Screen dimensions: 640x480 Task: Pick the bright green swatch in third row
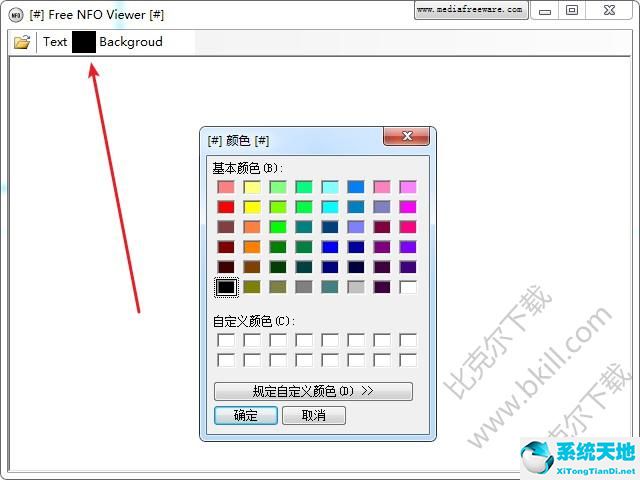point(278,227)
